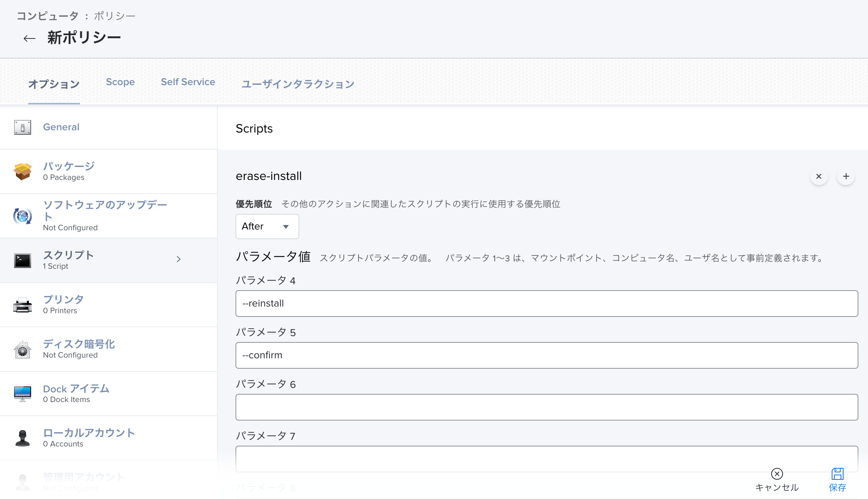Click the Scripts terminal icon
868x499 pixels.
tap(23, 260)
